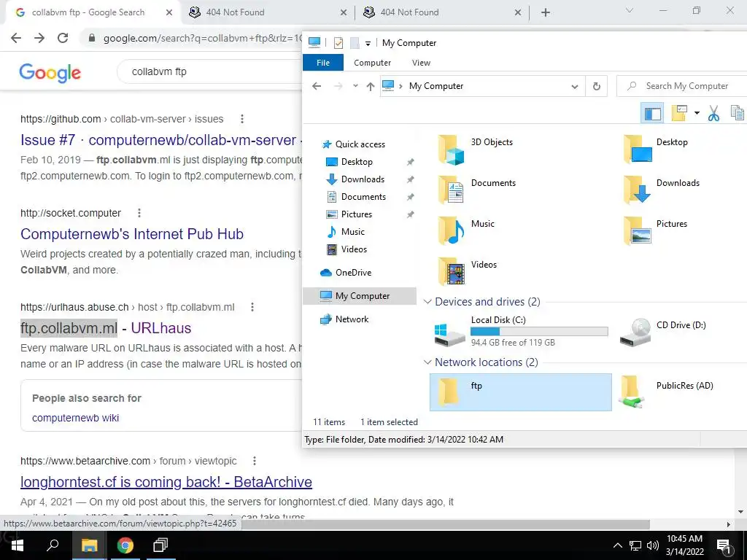Screen dimensions: 747x560
Task: Select Network in the navigation pane
Action: 352,319
